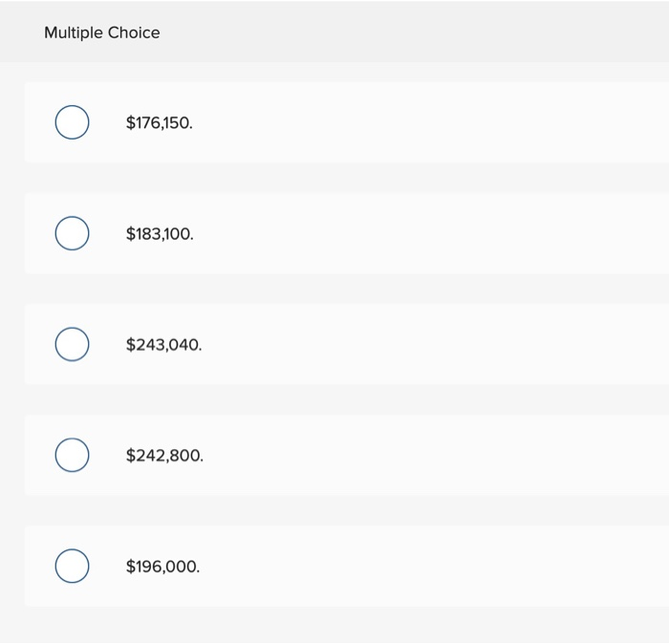Image resolution: width=669 pixels, height=644 pixels.
Task: Click the gray area below the $196,000 row
Action: click(x=334, y=625)
